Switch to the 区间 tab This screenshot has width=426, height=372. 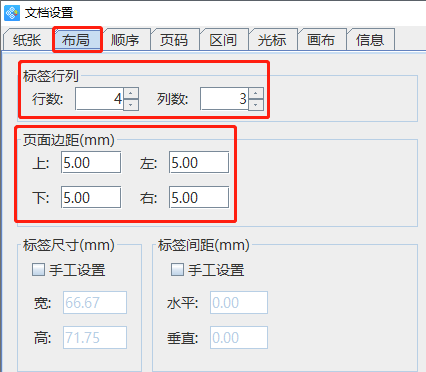click(223, 40)
